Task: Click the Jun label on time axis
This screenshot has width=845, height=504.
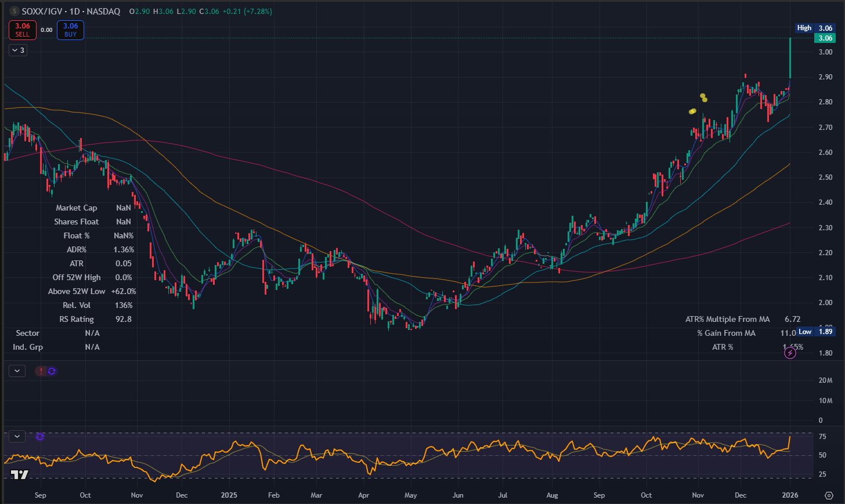Action: point(458,495)
